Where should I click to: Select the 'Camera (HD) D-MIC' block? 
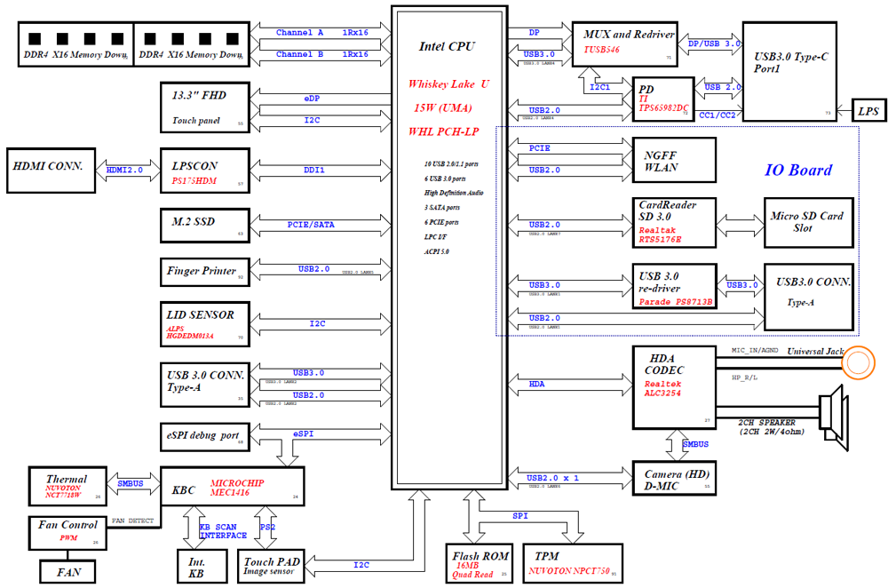click(x=674, y=479)
